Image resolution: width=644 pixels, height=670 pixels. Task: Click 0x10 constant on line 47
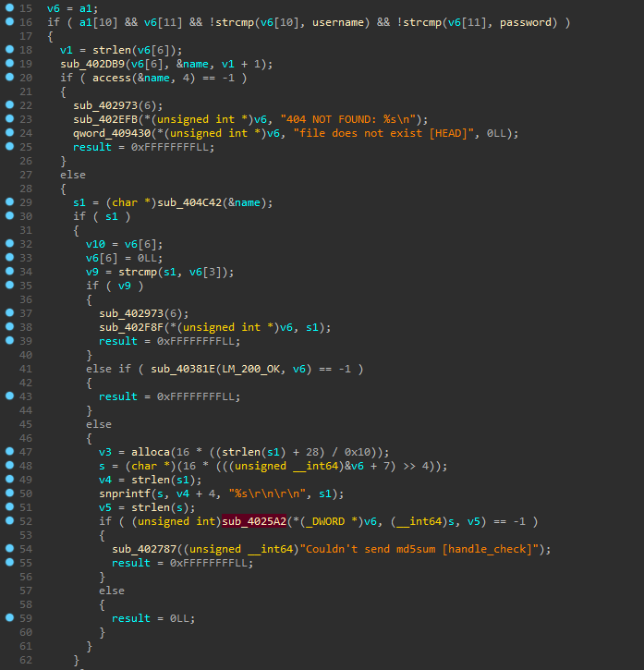coord(358,452)
